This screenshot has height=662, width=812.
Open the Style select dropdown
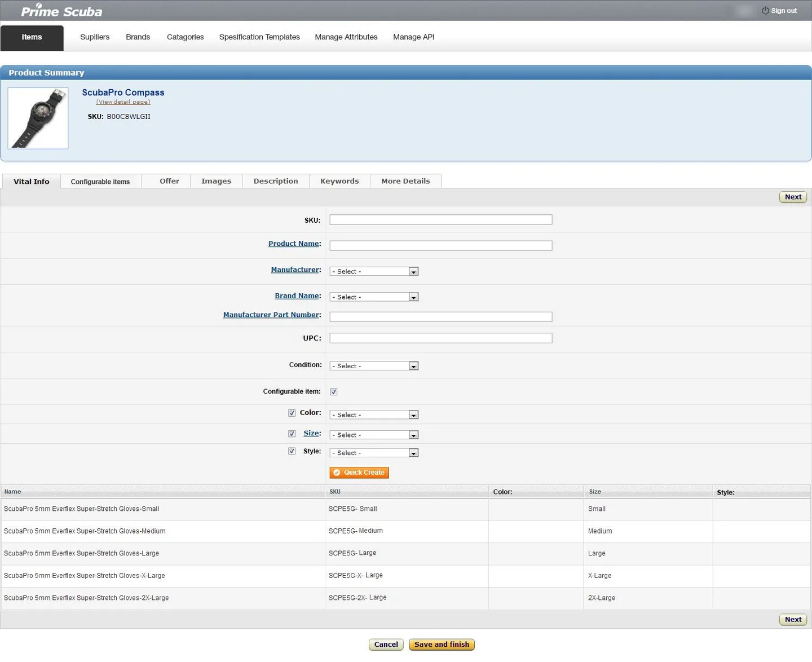374,453
